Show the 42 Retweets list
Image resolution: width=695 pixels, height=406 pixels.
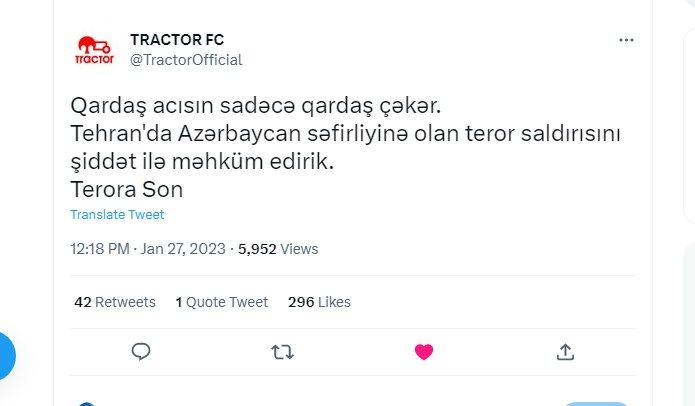(x=115, y=302)
